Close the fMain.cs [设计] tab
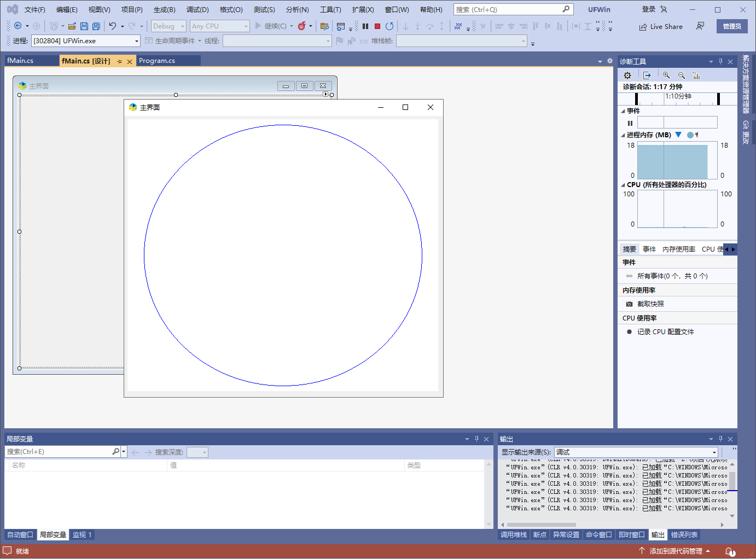Screen dimensions: 756x559 130,61
